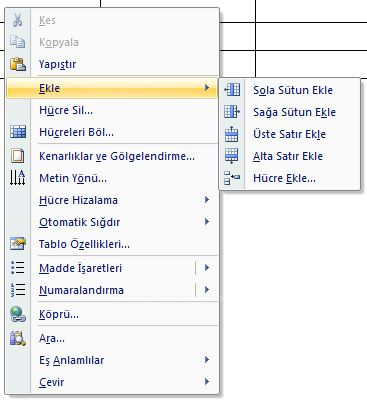Screen dimensions: 367x403
Task: Expand the Eş Anlamlılar submenu arrow
Action: point(207,360)
